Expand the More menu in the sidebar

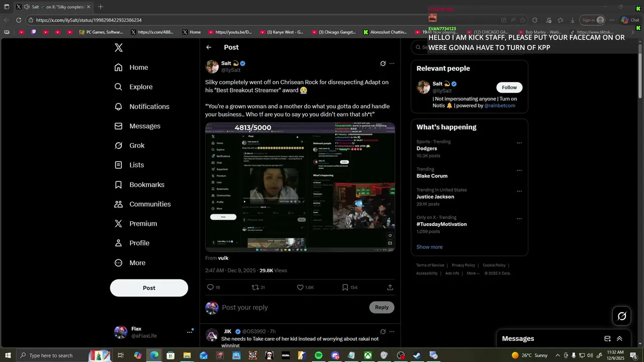tap(130, 263)
